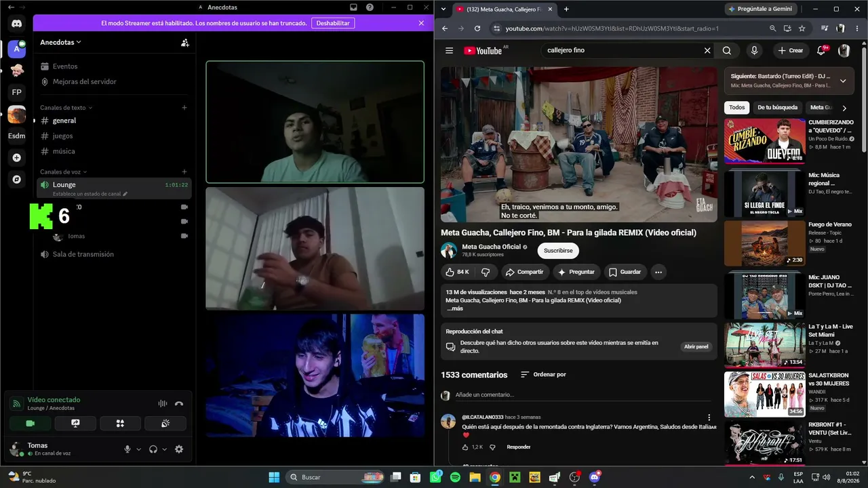
Task: Select the FP server in Discord sidebar
Action: (16, 92)
